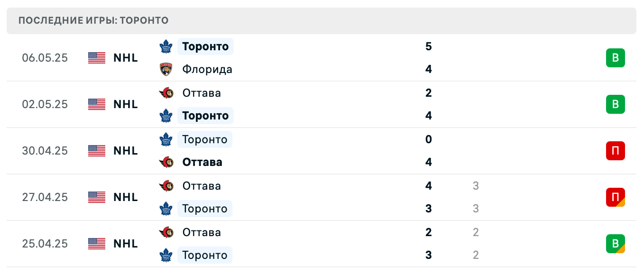Click the Флорида team name

(207, 69)
